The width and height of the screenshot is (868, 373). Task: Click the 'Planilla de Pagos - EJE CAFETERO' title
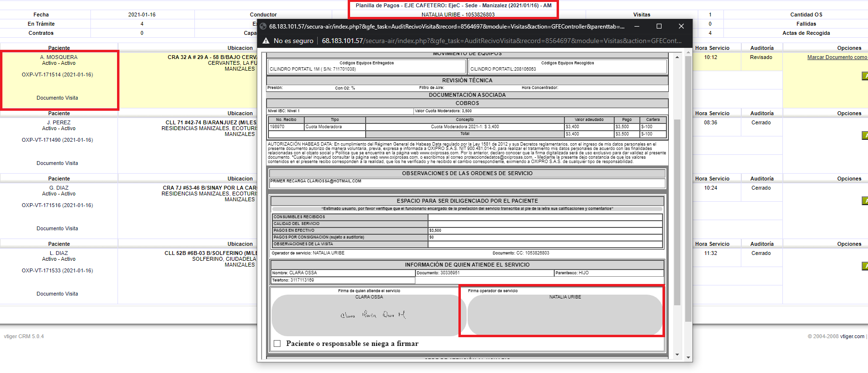click(454, 5)
